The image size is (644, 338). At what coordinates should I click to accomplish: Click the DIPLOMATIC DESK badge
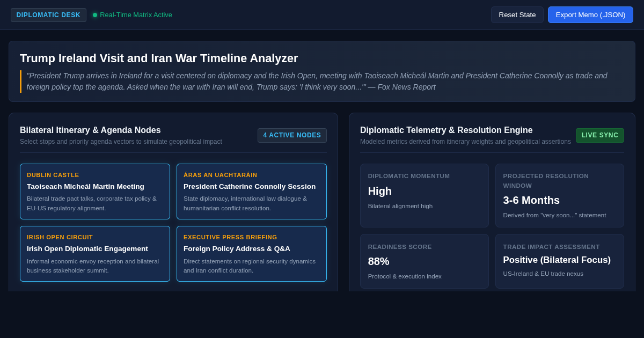pos(48,15)
